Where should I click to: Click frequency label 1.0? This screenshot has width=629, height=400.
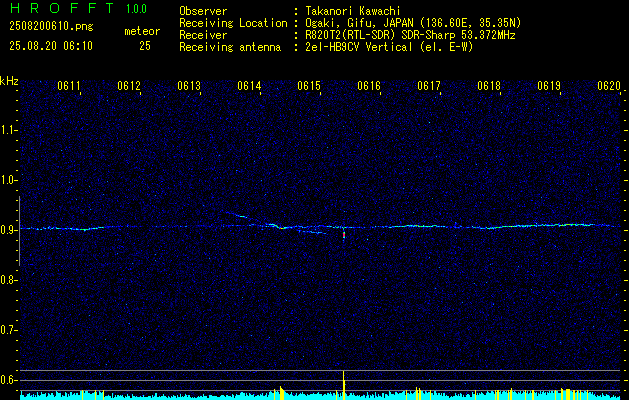[8, 180]
